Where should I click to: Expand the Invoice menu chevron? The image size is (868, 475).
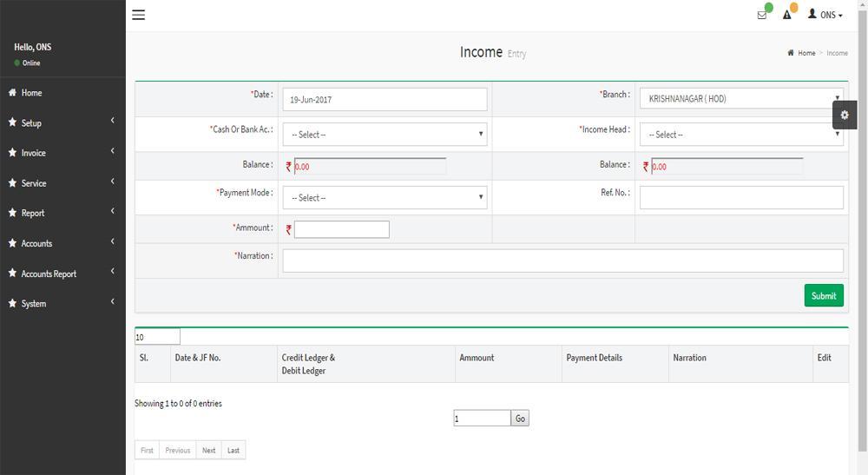pyautogui.click(x=112, y=150)
